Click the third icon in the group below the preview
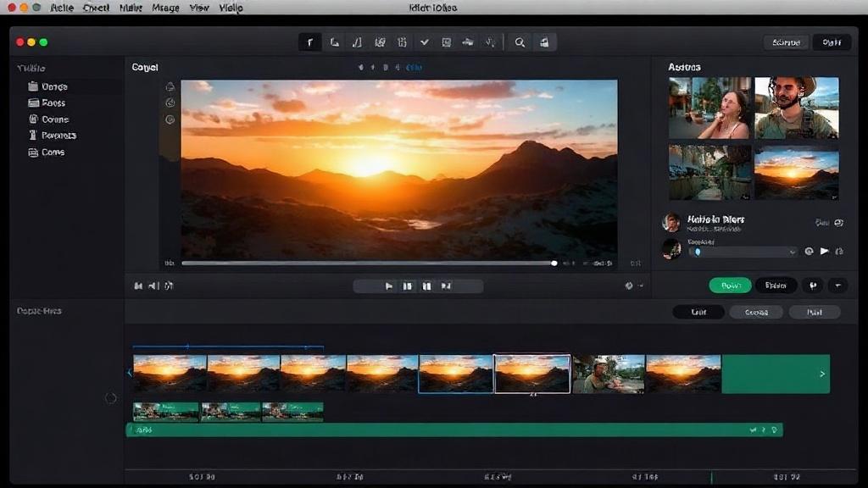The height and width of the screenshot is (488, 868). pos(169,286)
